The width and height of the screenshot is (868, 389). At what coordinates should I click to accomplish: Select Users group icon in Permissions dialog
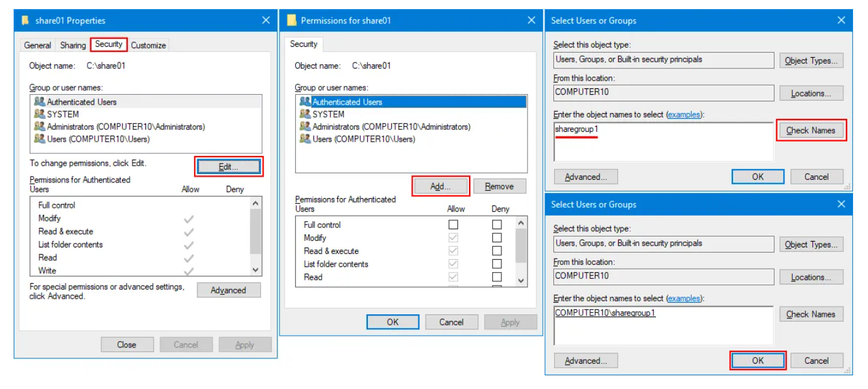(306, 139)
